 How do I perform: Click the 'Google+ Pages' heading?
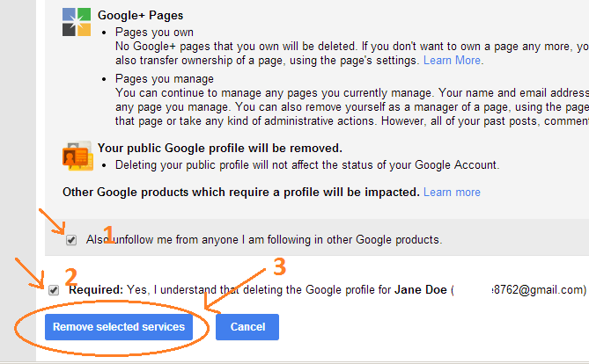pos(141,15)
